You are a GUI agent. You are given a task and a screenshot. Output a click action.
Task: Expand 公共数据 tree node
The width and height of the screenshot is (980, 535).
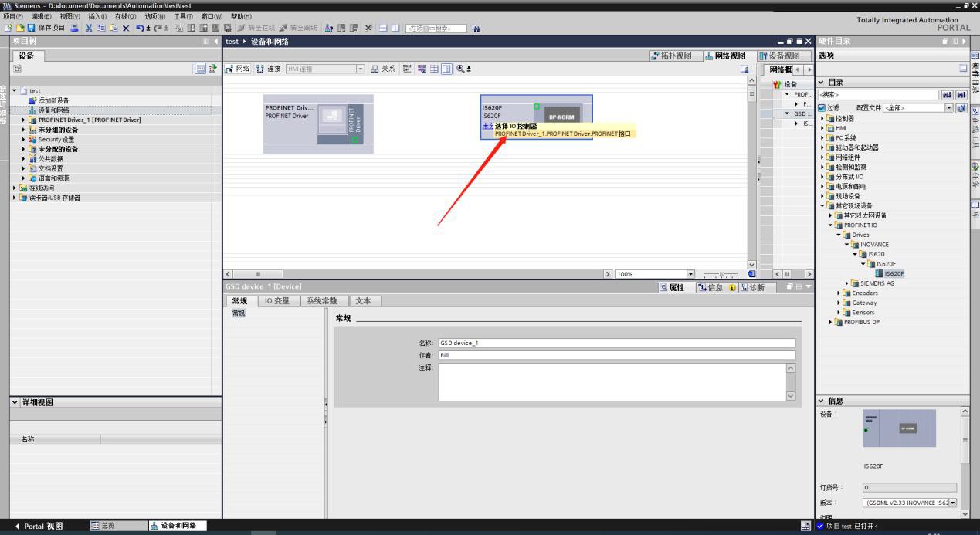tap(23, 158)
